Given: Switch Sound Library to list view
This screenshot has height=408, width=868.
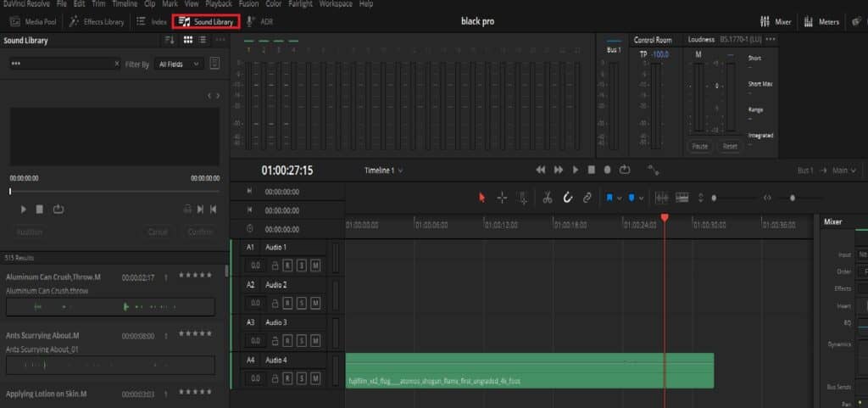Looking at the screenshot, I should pyautogui.click(x=203, y=40).
